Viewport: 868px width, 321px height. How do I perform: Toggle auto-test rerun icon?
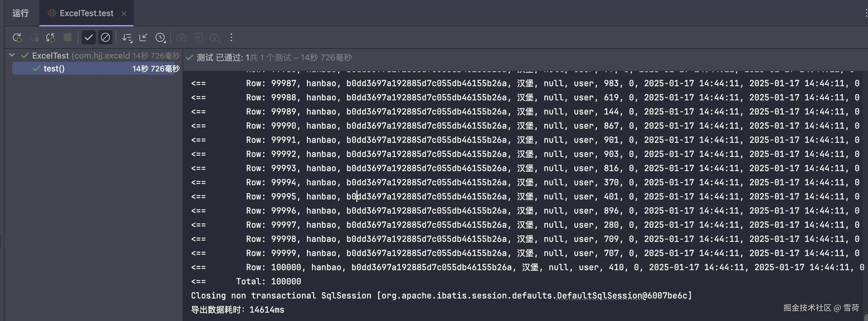tap(51, 37)
